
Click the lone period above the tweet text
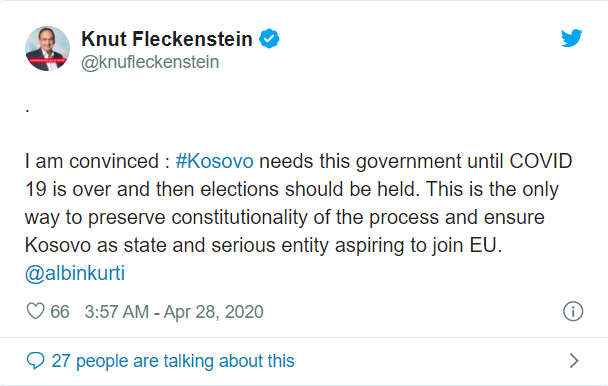(x=27, y=111)
